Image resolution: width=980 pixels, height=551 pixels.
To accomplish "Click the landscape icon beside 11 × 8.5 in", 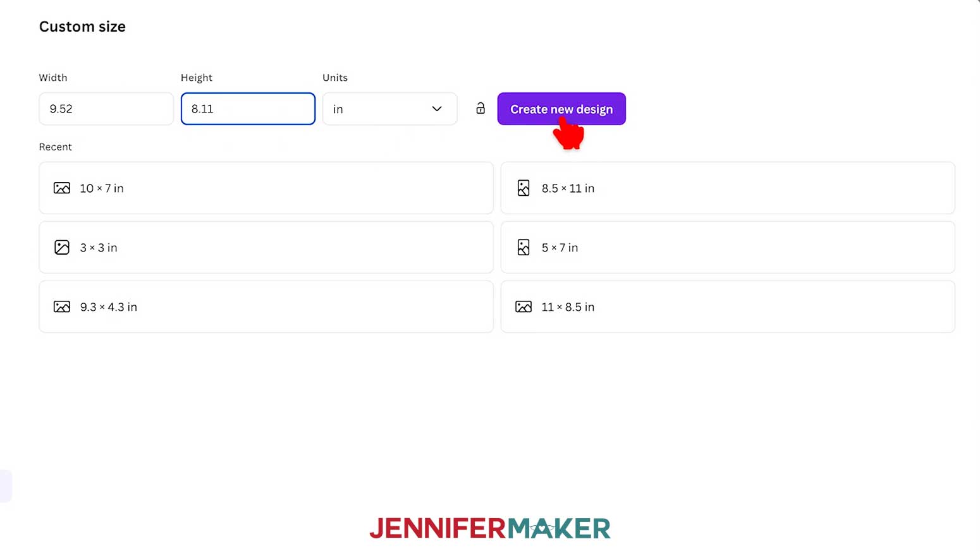I will (x=524, y=307).
